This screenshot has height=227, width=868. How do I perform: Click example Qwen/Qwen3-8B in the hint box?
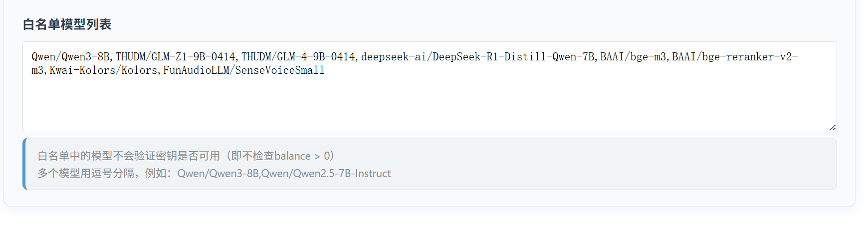pyautogui.click(x=218, y=173)
